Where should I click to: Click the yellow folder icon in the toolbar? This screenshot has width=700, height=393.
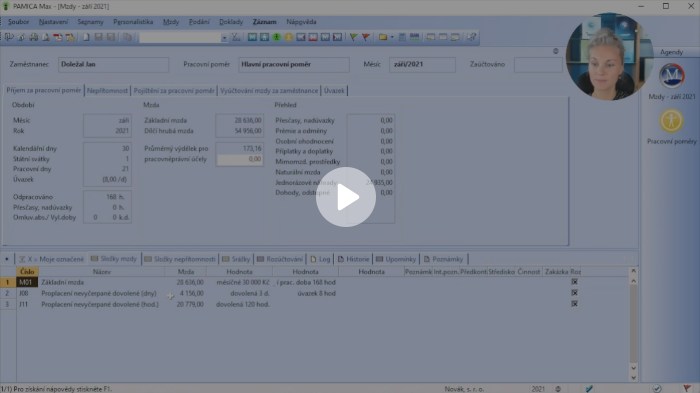[383, 37]
